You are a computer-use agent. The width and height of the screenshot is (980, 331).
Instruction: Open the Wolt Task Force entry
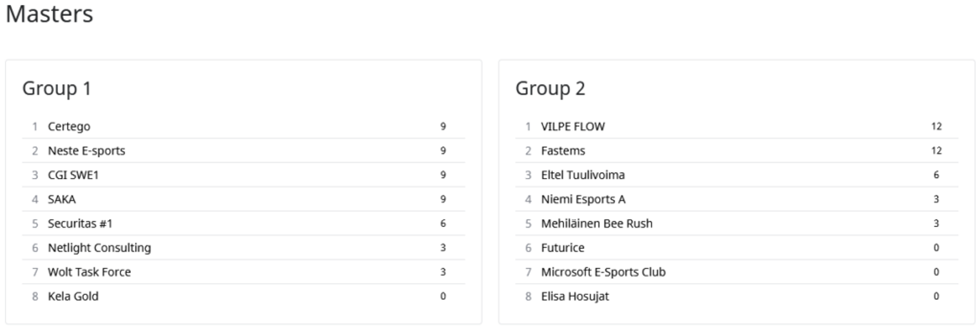(x=89, y=272)
